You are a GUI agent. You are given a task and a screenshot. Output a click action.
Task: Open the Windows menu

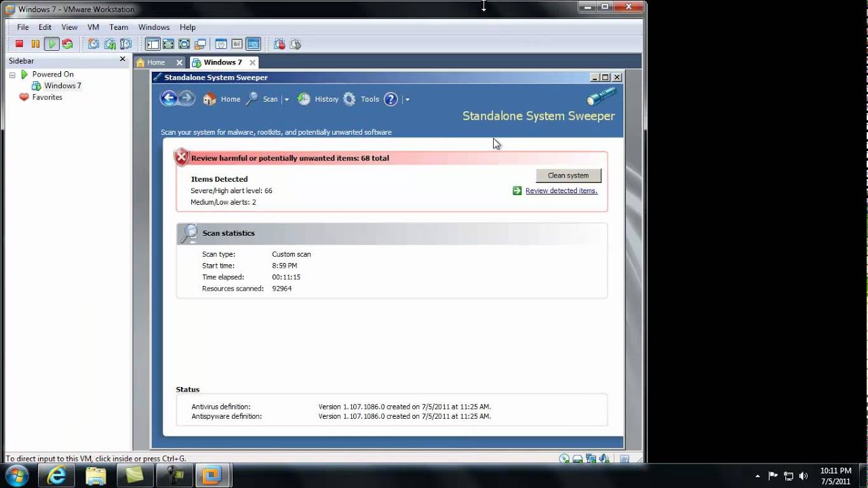coord(154,27)
